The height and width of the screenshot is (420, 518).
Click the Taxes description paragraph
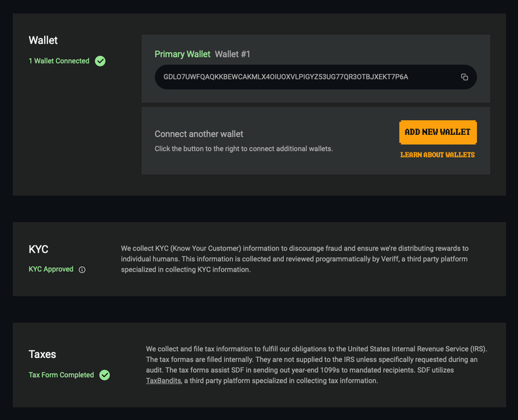pyautogui.click(x=316, y=365)
